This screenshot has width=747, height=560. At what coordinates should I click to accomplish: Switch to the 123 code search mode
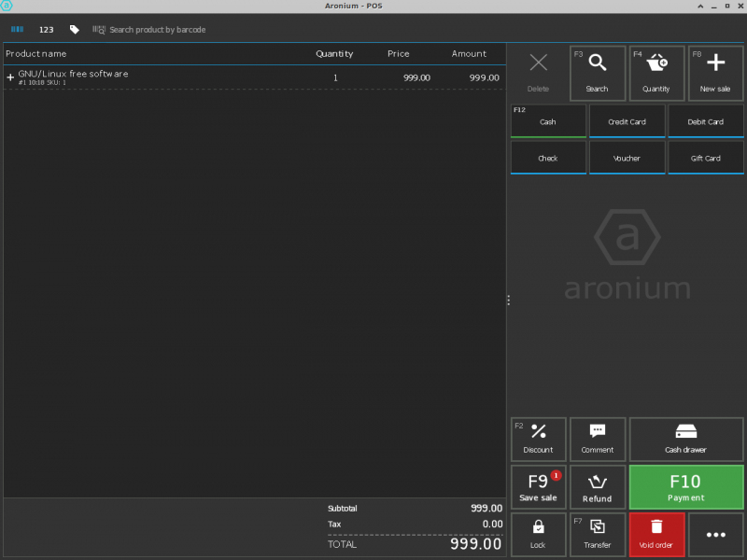46,30
